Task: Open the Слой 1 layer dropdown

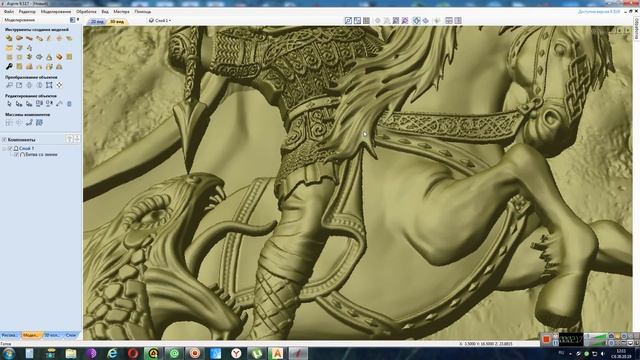Action: [x=160, y=20]
